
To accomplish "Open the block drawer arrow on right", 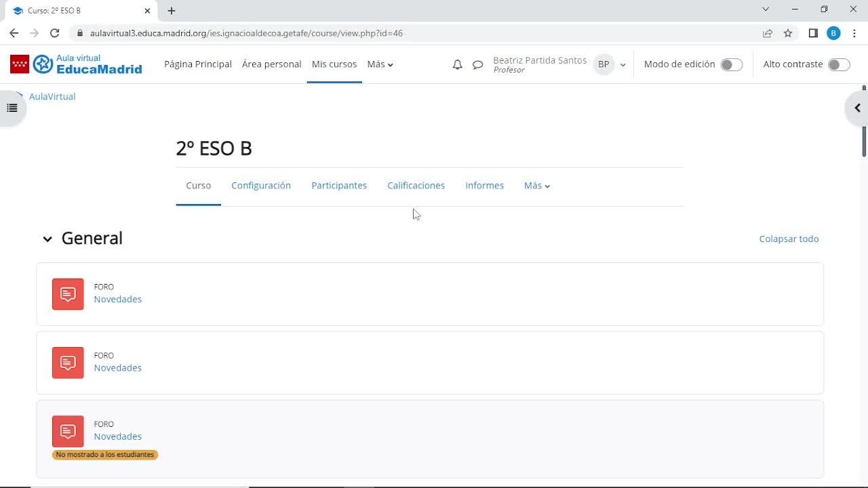I will tap(857, 108).
